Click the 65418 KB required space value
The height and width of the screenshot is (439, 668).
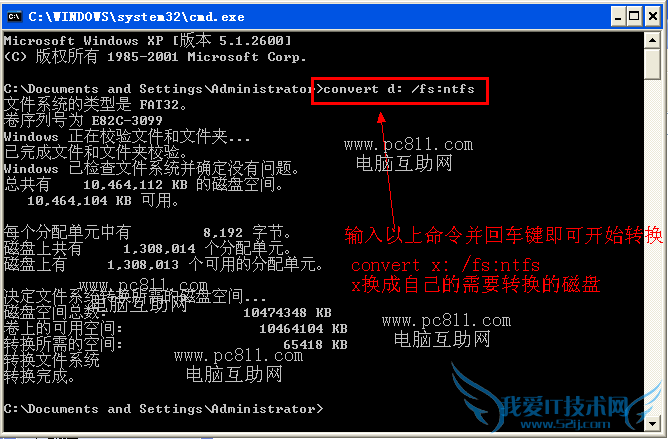pos(315,344)
